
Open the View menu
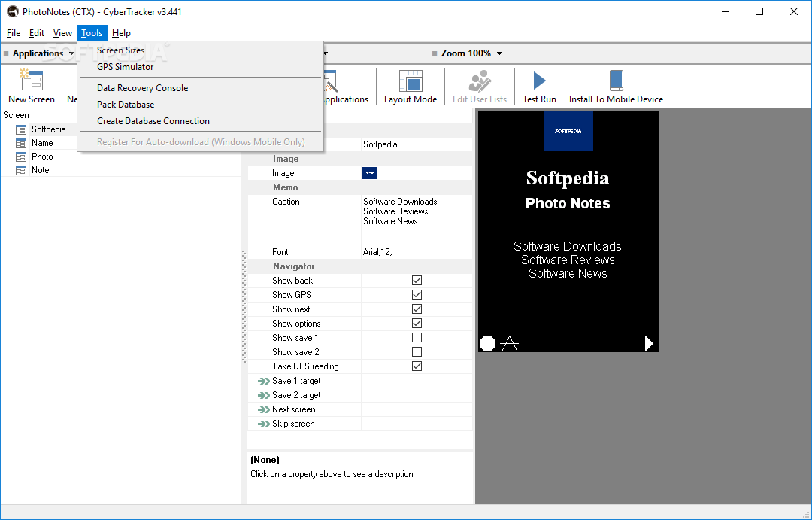[62, 33]
